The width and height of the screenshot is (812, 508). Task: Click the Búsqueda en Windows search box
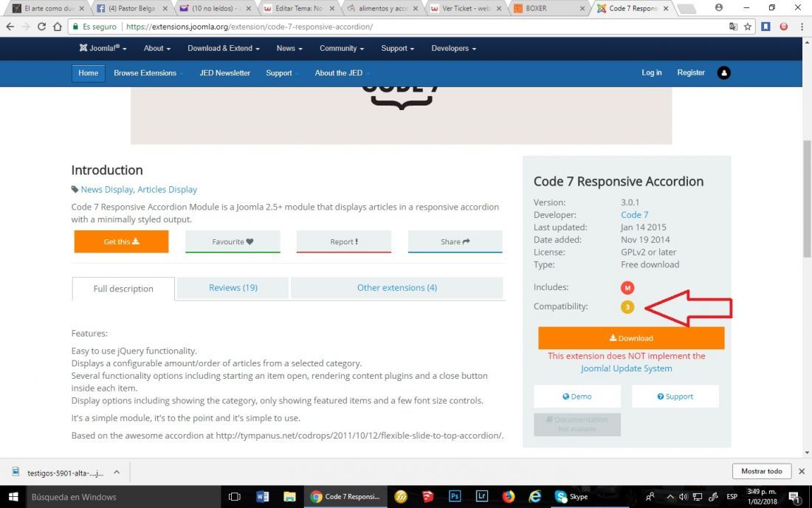click(123, 497)
